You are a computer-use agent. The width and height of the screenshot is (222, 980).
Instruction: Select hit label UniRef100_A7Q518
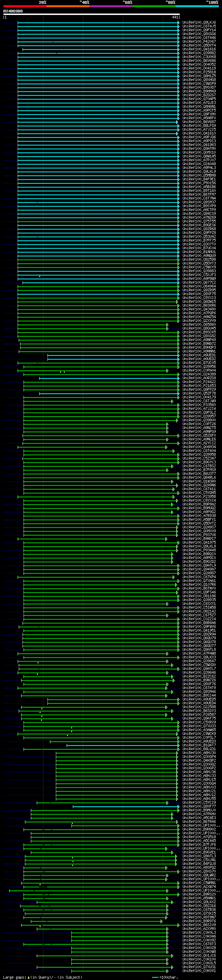click(199, 836)
